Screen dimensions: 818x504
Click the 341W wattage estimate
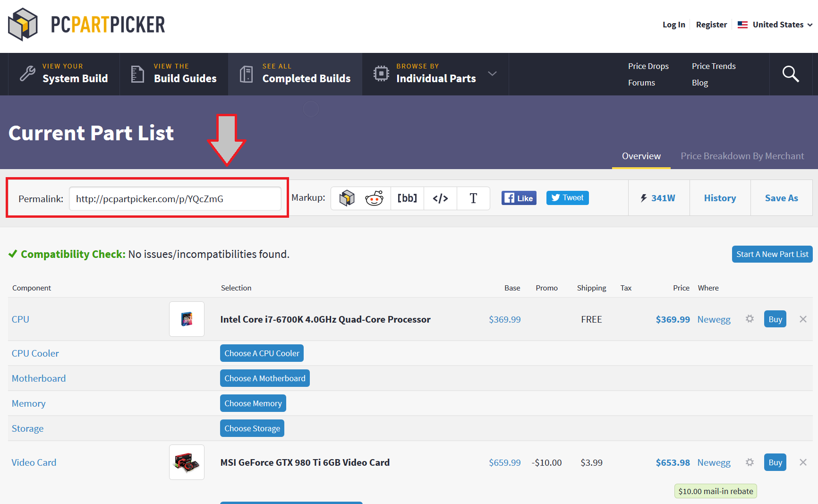point(658,198)
